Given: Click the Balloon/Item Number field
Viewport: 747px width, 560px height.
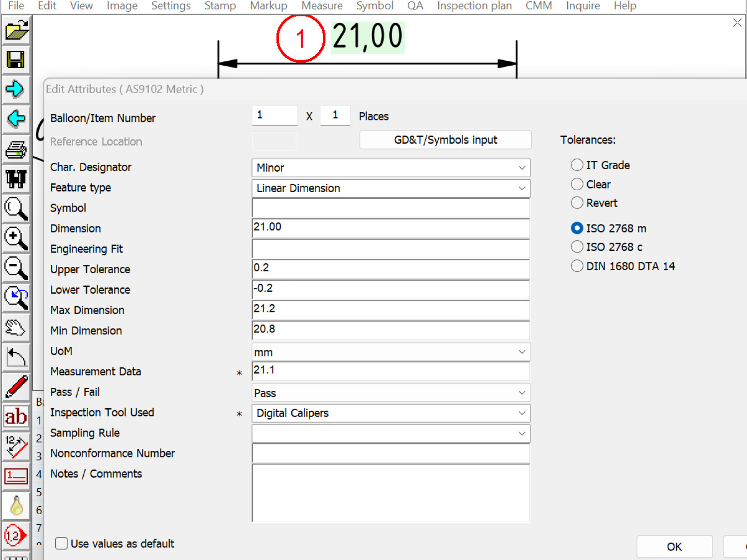Looking at the screenshot, I should coord(275,115).
